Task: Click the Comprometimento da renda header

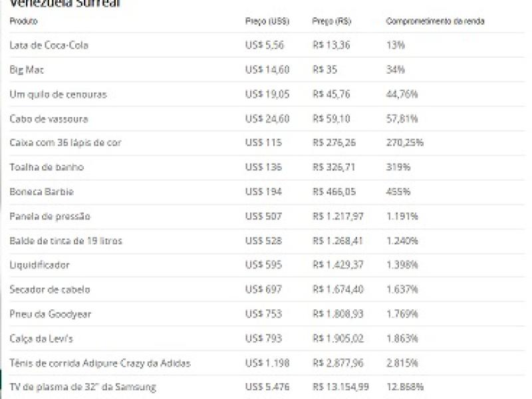Action: (x=435, y=21)
